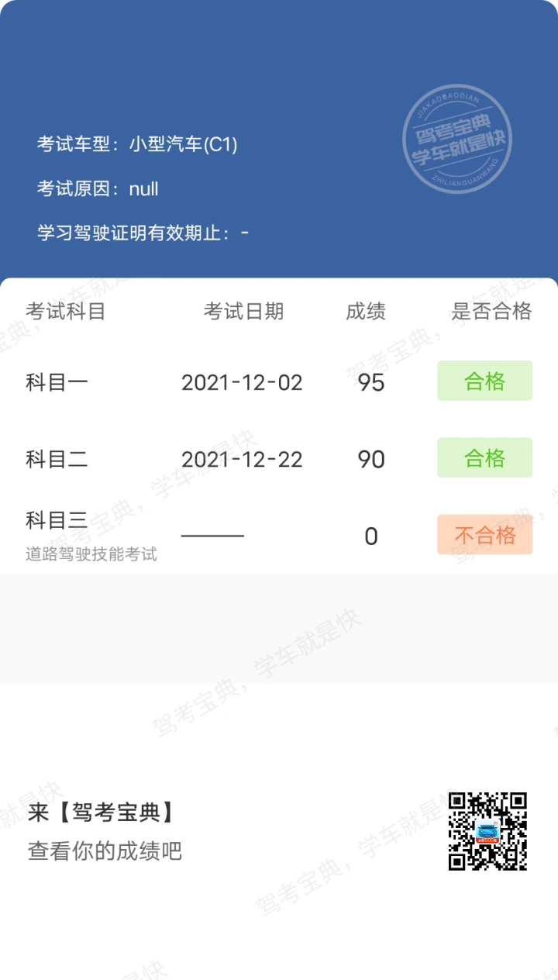Tap the 考试科目 column header
This screenshot has width=558, height=980.
point(65,312)
